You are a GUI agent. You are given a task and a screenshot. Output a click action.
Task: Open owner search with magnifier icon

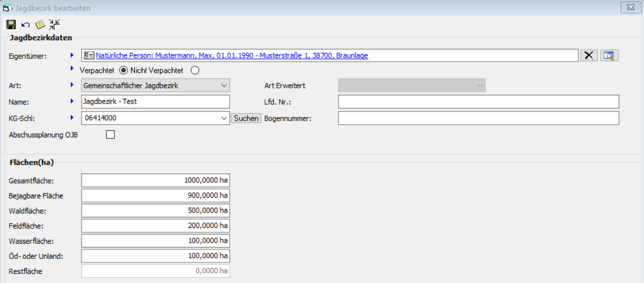(x=609, y=56)
